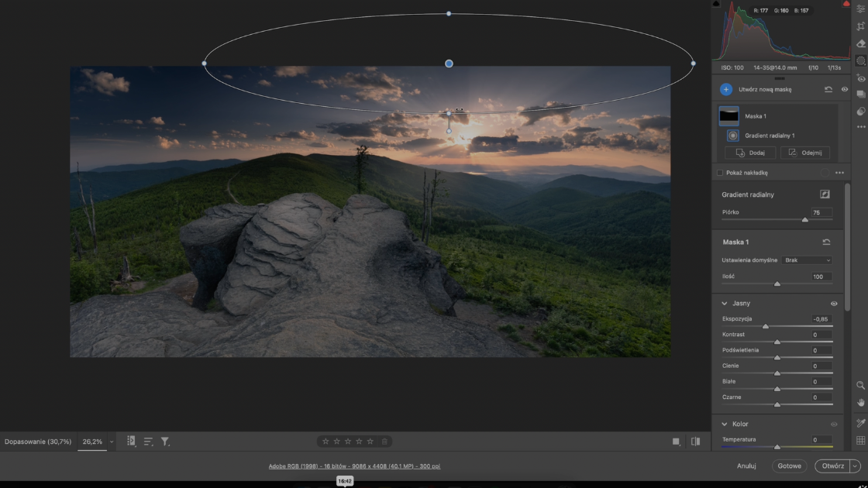Screen dimensions: 868x488
Task: Invert the radial gradient mask
Action: point(825,194)
